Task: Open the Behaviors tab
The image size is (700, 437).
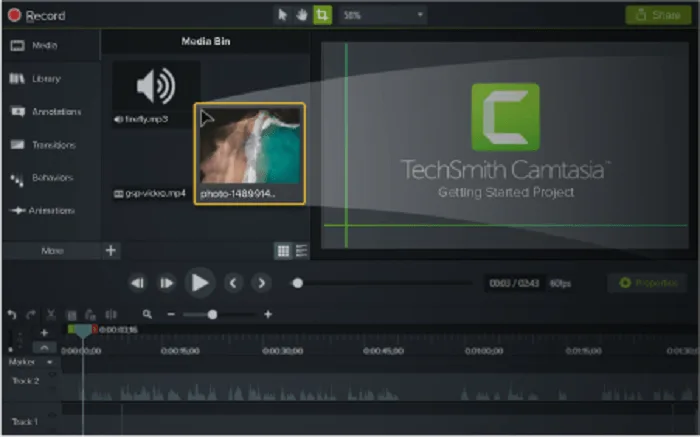Action: coord(42,178)
